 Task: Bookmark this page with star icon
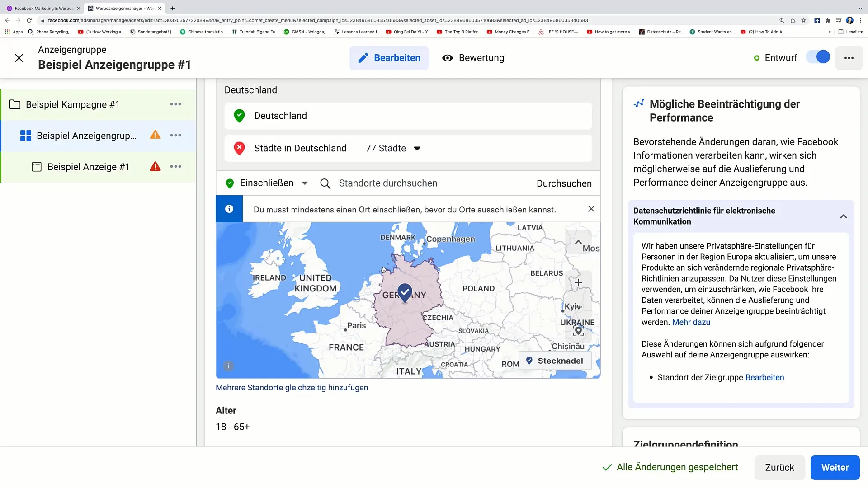click(803, 20)
